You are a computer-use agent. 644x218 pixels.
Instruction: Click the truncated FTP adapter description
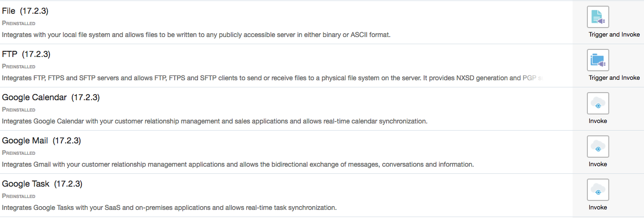tap(272, 78)
